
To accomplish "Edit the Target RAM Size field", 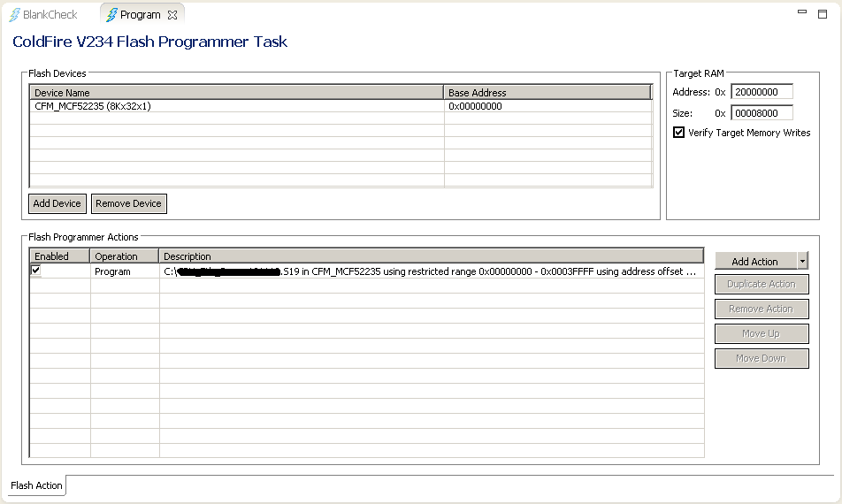I will 762,113.
